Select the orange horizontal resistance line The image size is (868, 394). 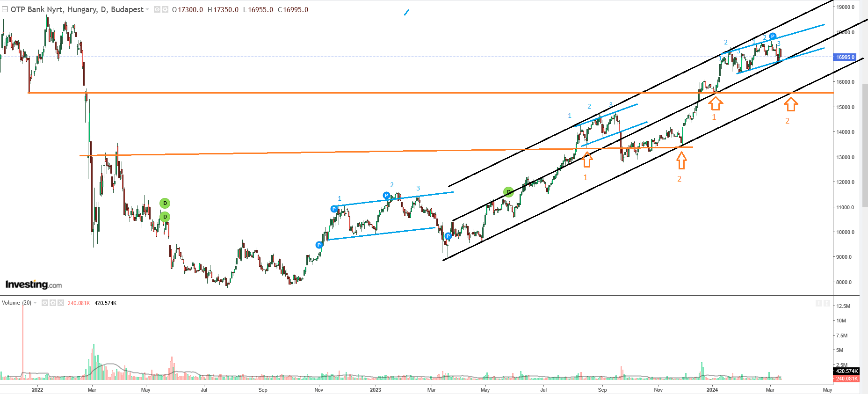tap(421, 93)
